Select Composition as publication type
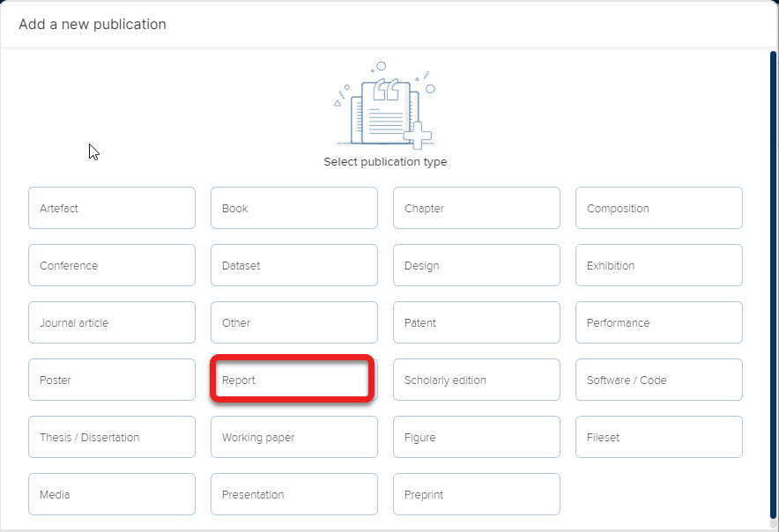The width and height of the screenshot is (779, 532). (x=659, y=208)
